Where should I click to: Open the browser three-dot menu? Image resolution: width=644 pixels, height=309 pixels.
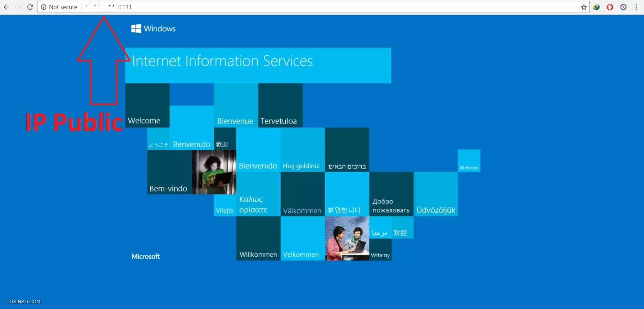636,7
